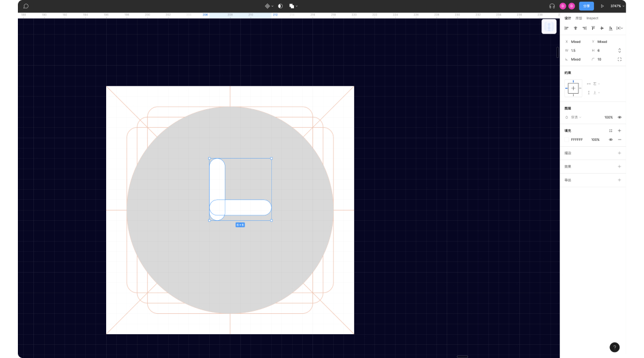The width and height of the screenshot is (644, 358).
Task: Switch to the Inspect tab
Action: (592, 18)
